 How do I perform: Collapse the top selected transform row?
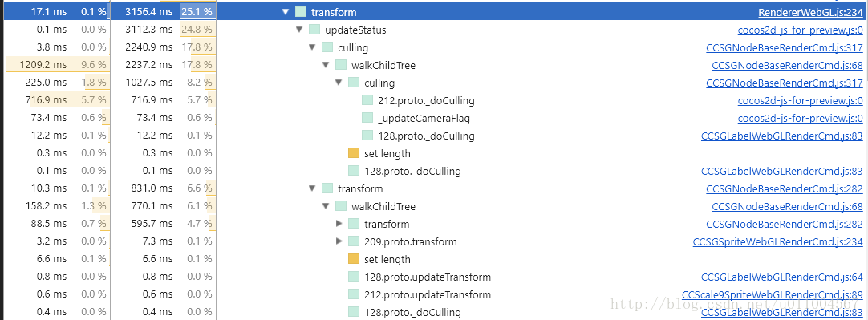click(286, 12)
